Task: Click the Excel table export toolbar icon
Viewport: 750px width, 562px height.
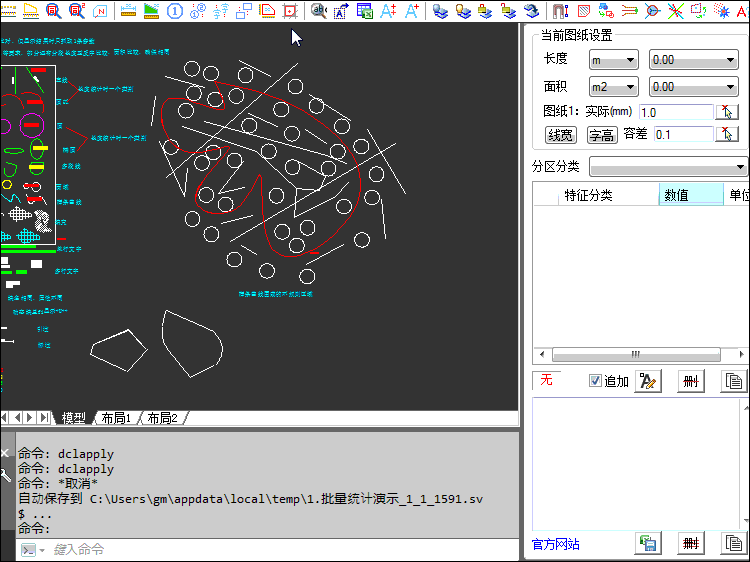Action: [365, 11]
